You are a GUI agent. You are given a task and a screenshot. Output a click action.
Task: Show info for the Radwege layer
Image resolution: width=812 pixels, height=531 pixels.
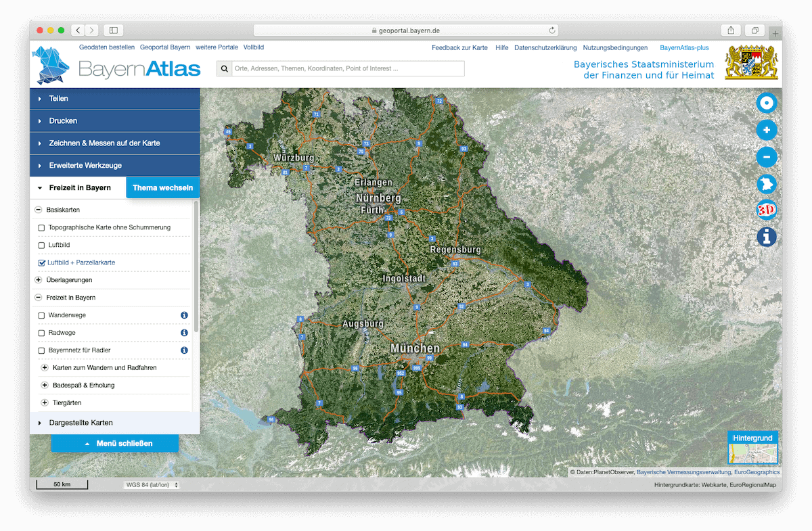click(x=184, y=333)
